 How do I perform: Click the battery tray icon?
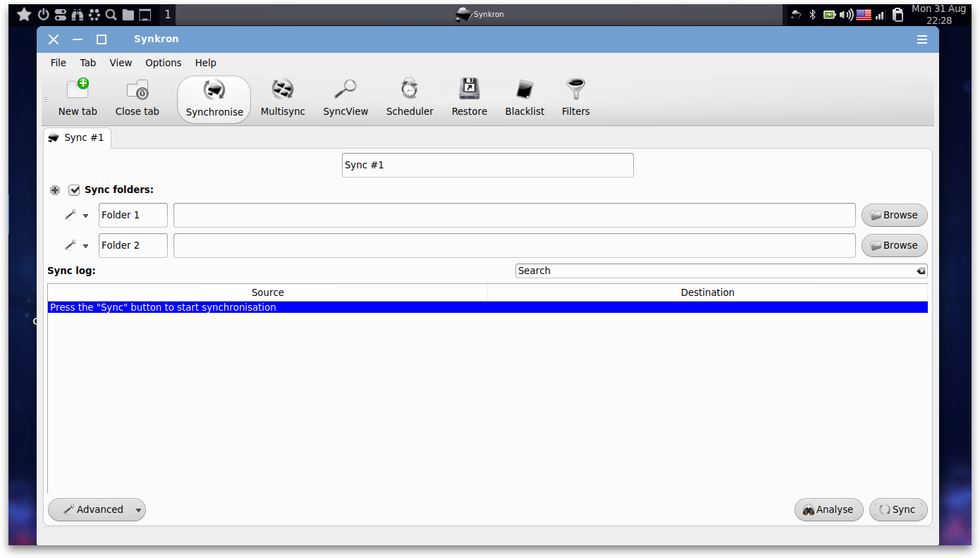click(830, 14)
